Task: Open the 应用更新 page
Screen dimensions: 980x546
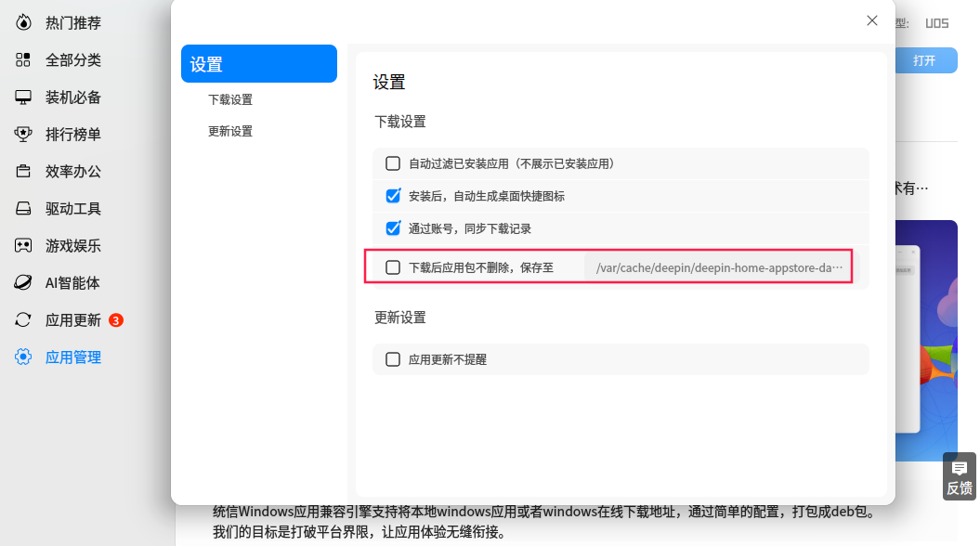Action: [73, 320]
